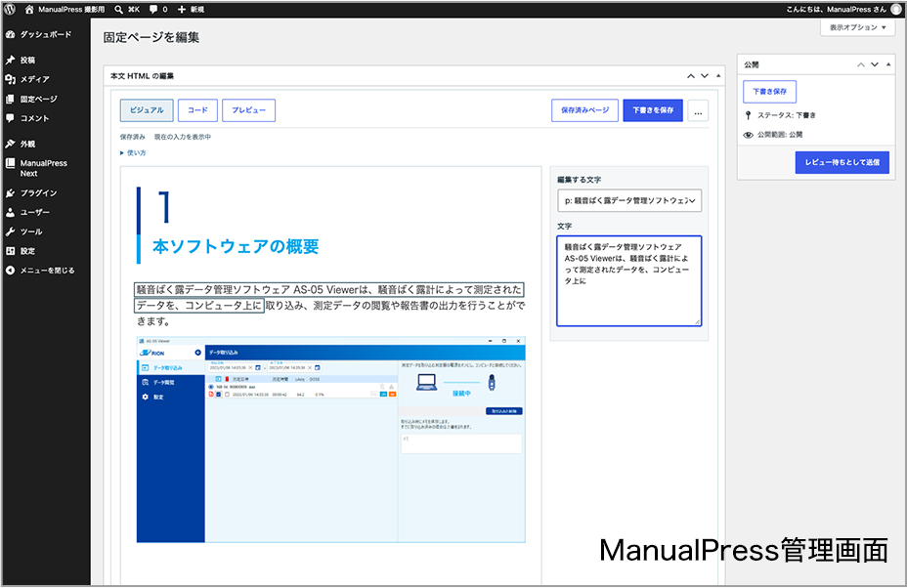Click the plus 新規 icon in admin bar
The image size is (907, 588).
pyautogui.click(x=182, y=9)
